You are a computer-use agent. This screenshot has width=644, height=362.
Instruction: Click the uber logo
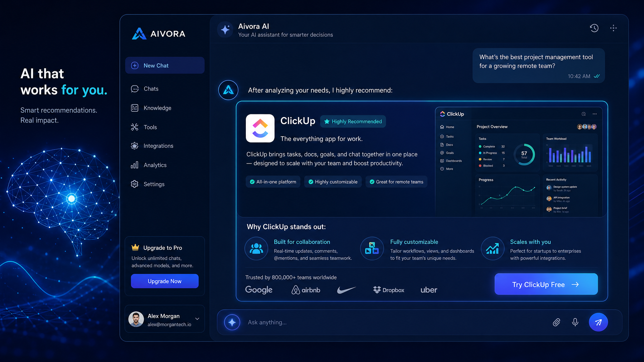pos(429,290)
